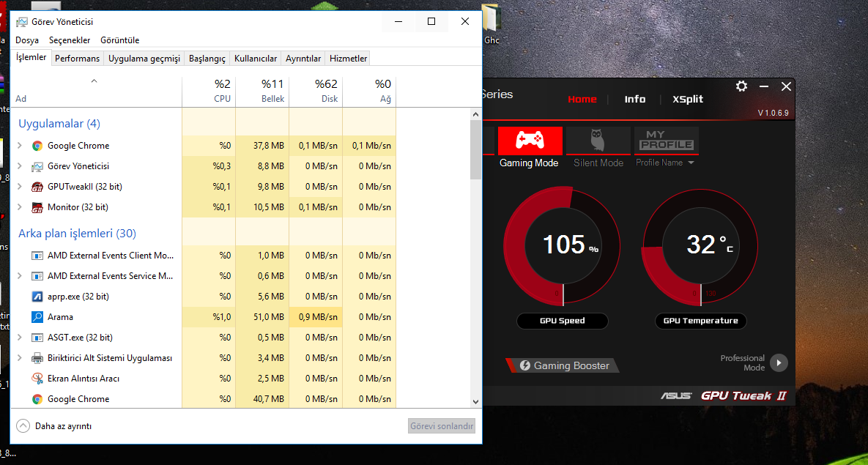This screenshot has height=465, width=868.
Task: Switch to the Hizmetler tab
Action: pos(348,58)
